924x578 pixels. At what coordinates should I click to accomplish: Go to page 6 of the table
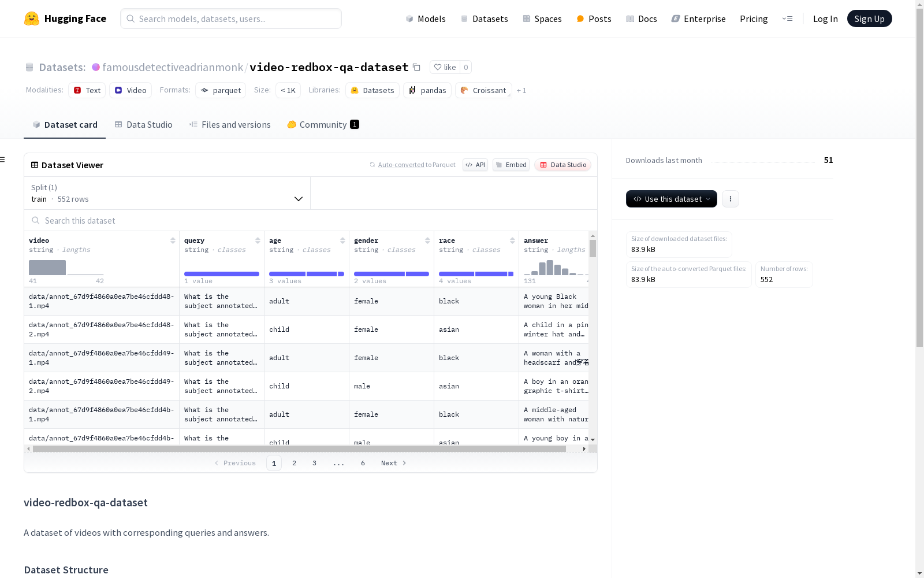363,463
